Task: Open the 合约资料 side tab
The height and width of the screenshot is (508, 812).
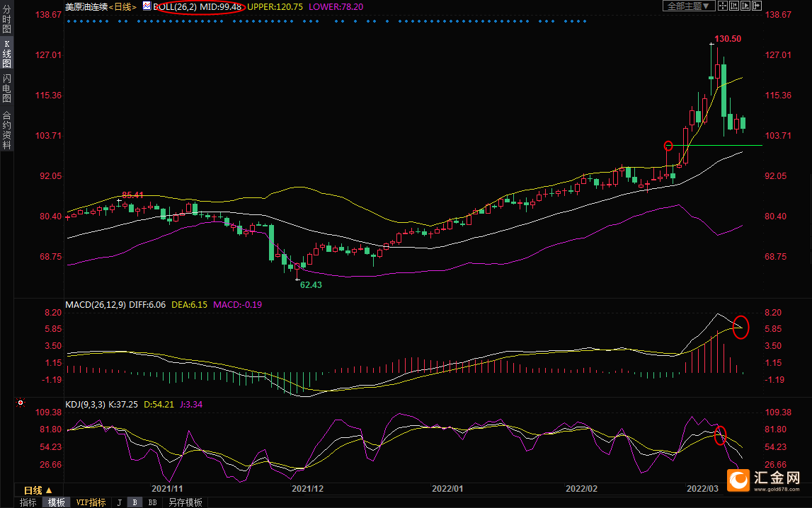Action: (x=7, y=130)
